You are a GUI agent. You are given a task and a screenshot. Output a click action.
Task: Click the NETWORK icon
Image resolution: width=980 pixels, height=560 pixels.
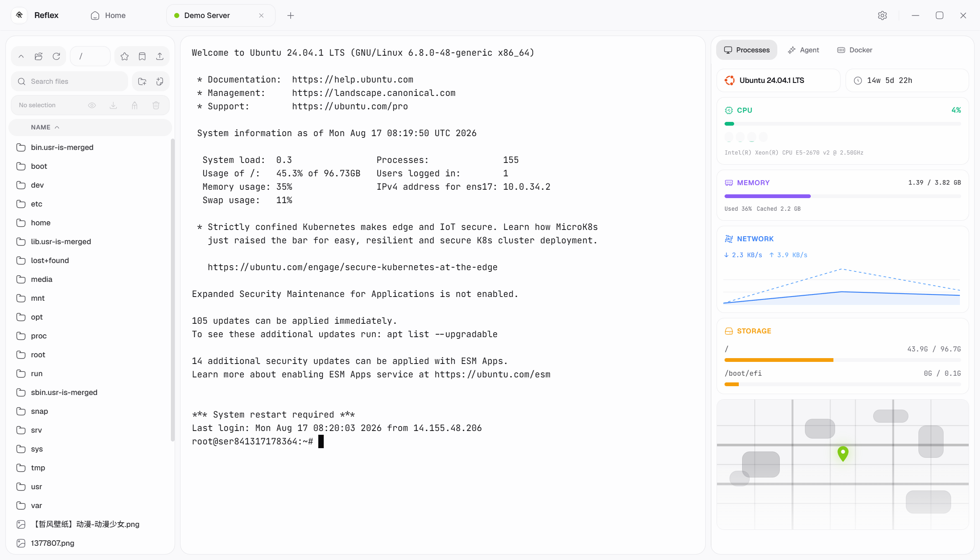point(729,239)
